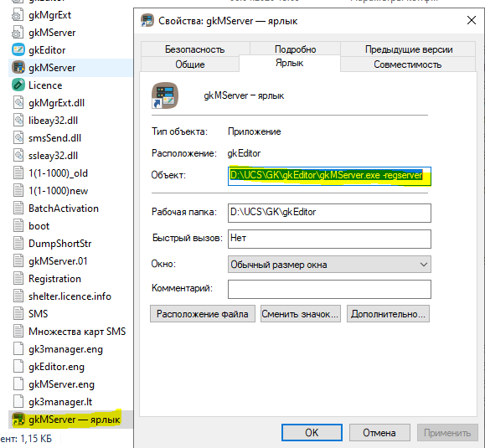Select the highlighted gkMServer application icon
Viewport: 485px width, 448px height.
(x=18, y=67)
